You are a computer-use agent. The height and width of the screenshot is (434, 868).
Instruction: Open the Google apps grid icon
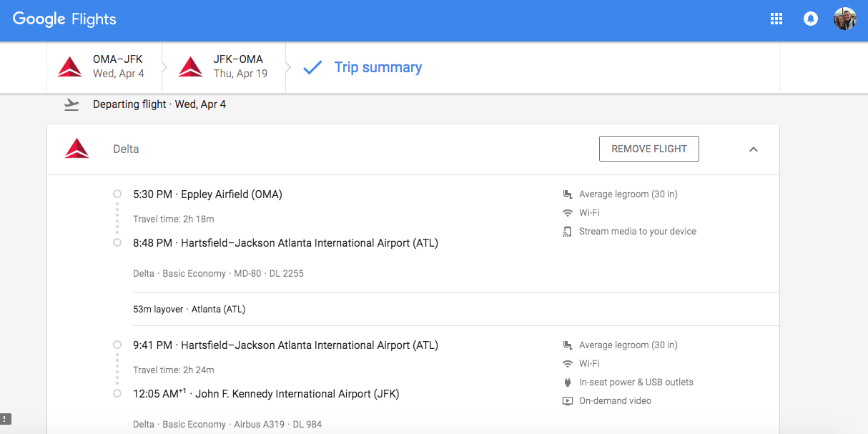click(x=776, y=19)
